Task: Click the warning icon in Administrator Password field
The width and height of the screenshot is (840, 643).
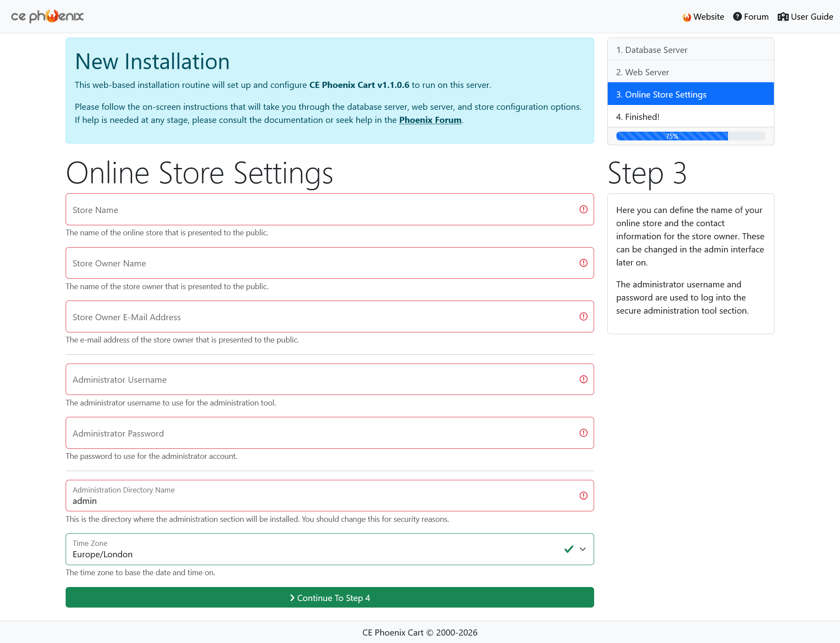Action: click(x=584, y=433)
